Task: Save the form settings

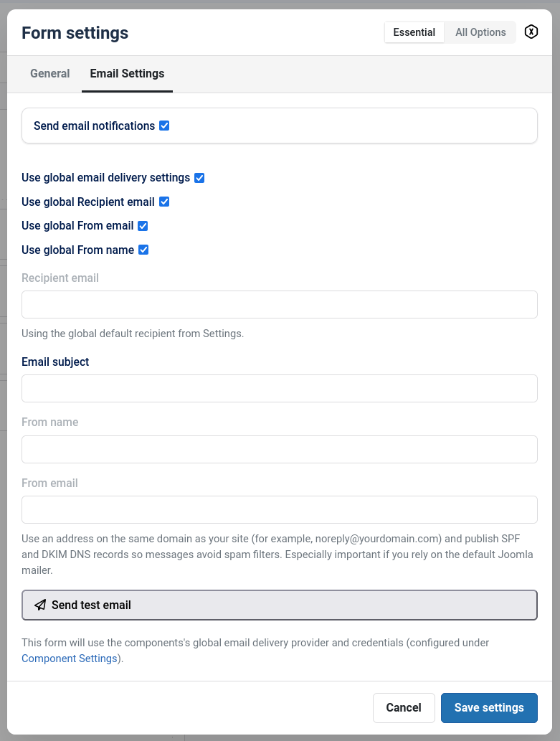Action: click(489, 707)
